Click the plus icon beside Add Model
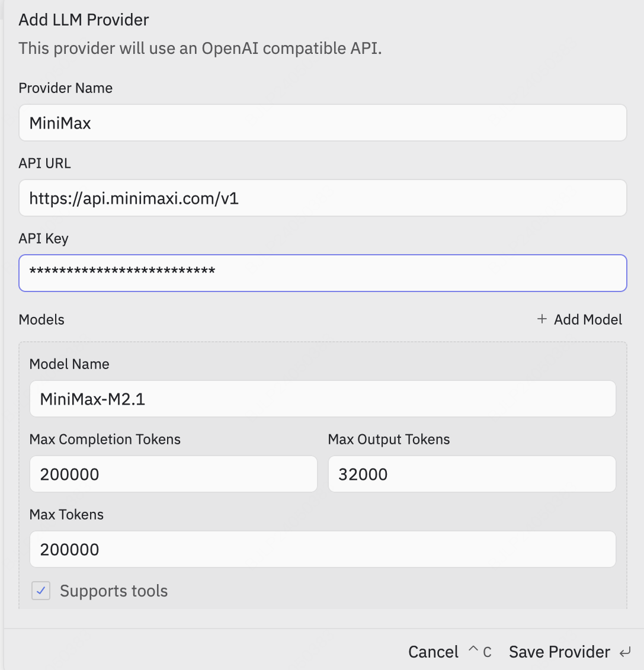644x670 pixels. click(542, 320)
